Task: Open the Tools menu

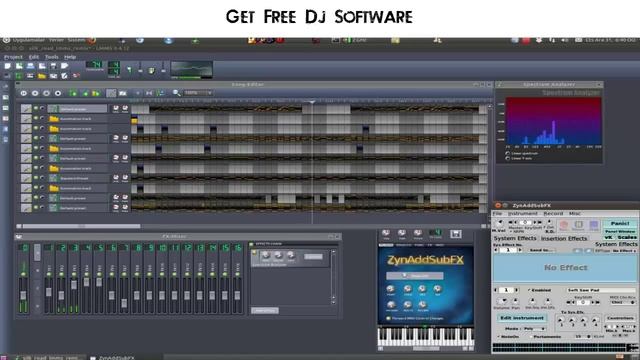Action: [x=51, y=57]
